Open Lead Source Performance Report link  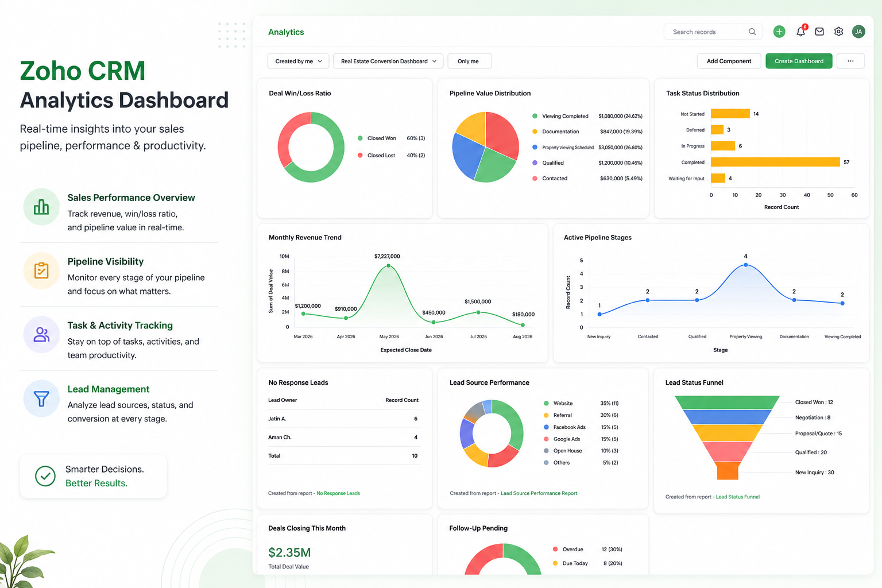[539, 493]
